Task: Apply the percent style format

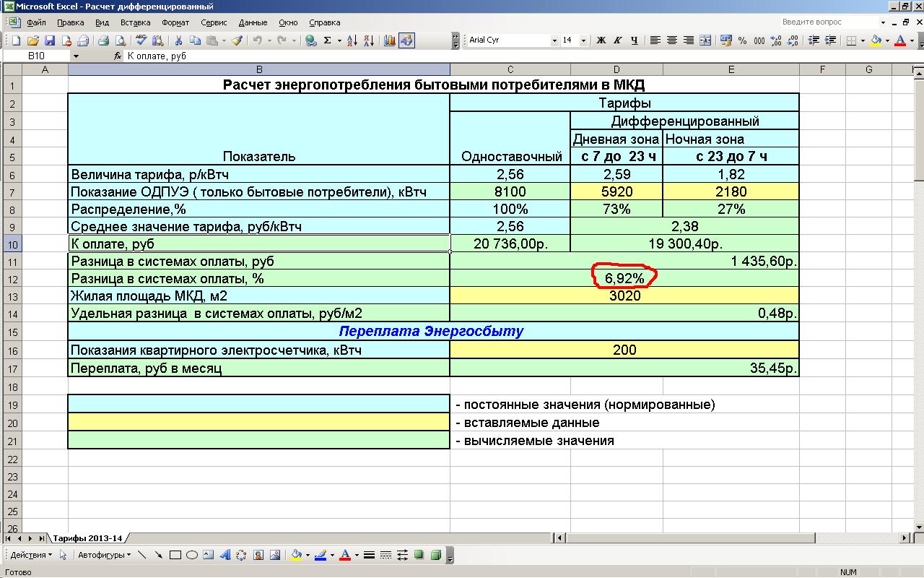Action: coord(742,40)
